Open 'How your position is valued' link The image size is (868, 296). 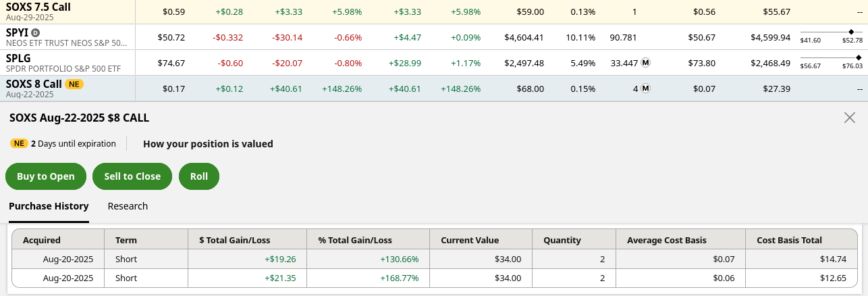(208, 143)
